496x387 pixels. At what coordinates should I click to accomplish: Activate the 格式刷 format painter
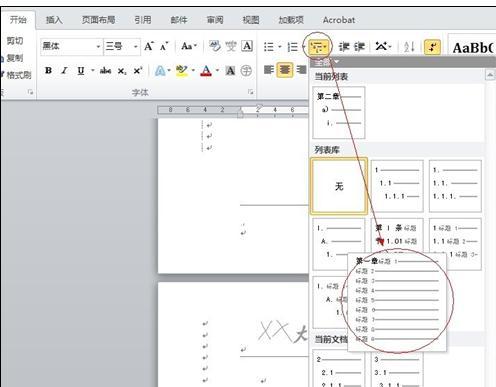pyautogui.click(x=18, y=75)
